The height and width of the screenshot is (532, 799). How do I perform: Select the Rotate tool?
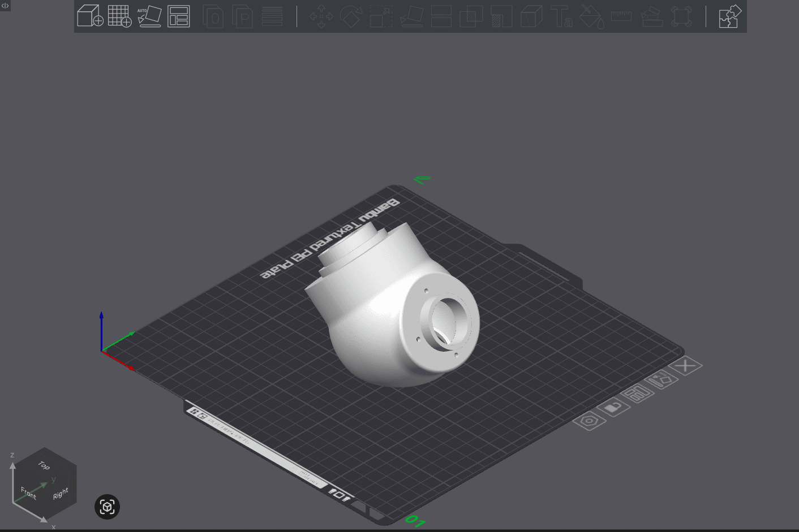coord(351,17)
